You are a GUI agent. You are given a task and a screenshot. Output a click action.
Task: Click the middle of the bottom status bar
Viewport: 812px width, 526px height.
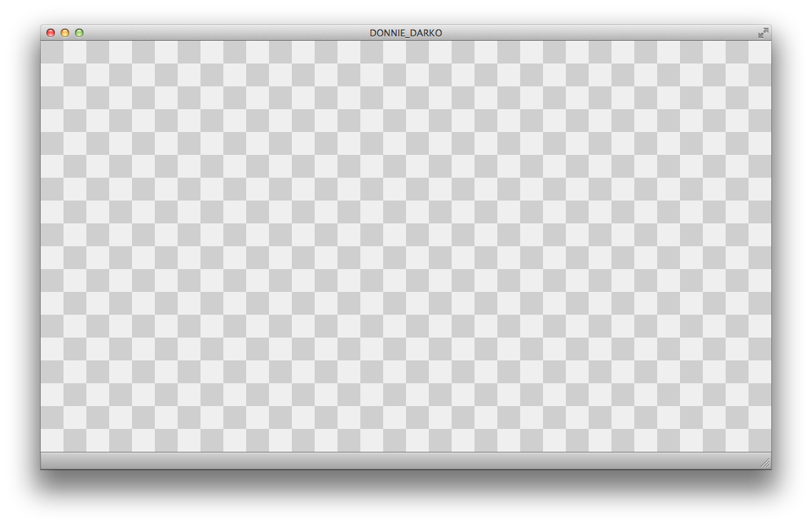405,461
